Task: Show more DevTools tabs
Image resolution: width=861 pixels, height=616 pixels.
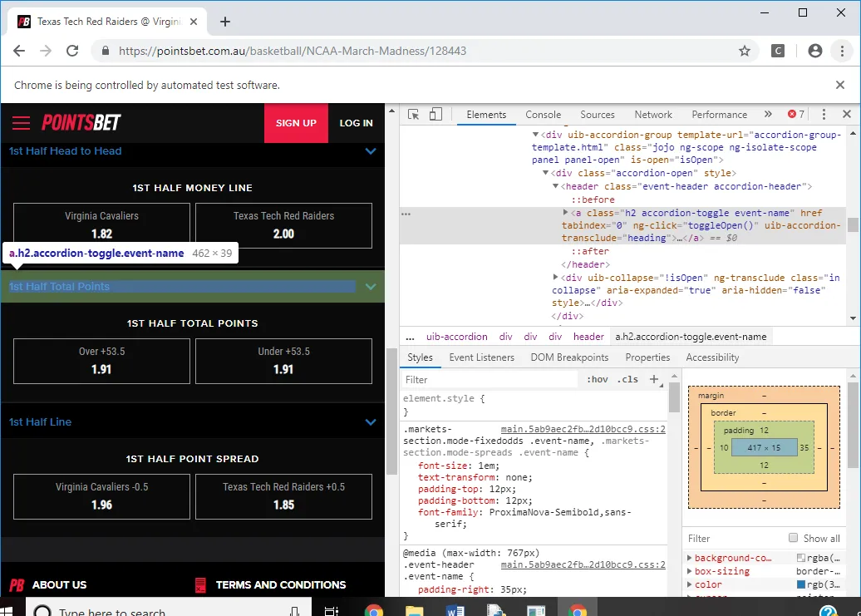Action: click(x=768, y=114)
